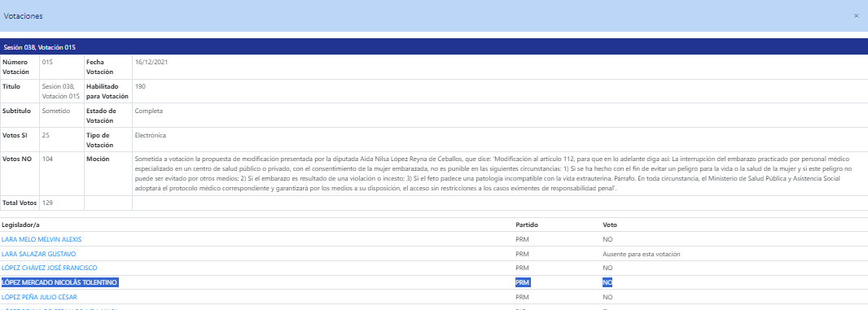Click the highlighted PRM party of López Mercado
The image size is (868, 310).
coord(523,282)
